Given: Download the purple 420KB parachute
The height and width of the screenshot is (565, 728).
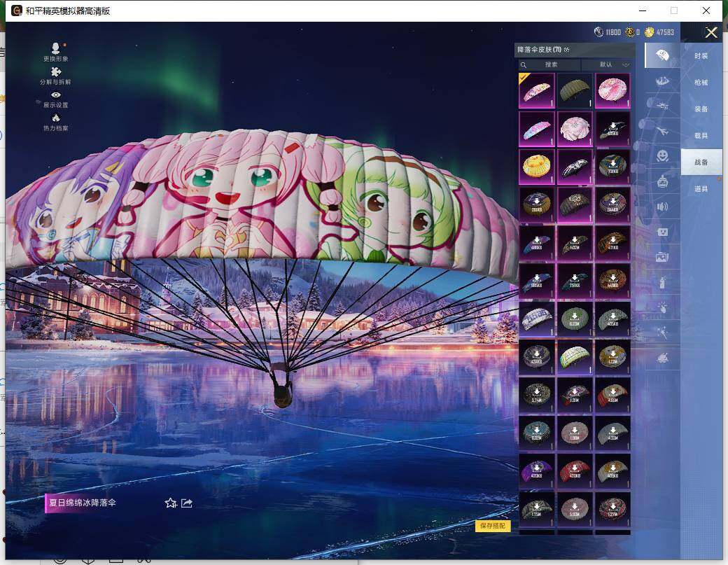Looking at the screenshot, I should pos(536,471).
